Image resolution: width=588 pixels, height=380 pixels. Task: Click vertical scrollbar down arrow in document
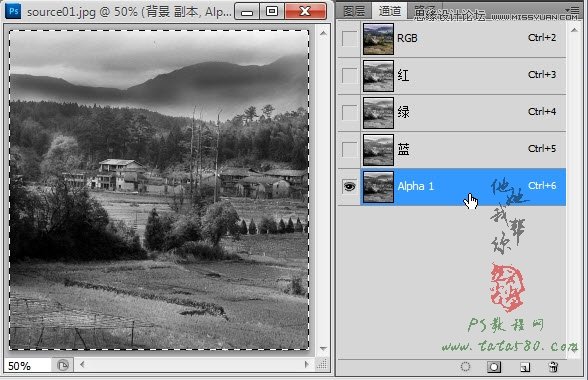(x=323, y=349)
